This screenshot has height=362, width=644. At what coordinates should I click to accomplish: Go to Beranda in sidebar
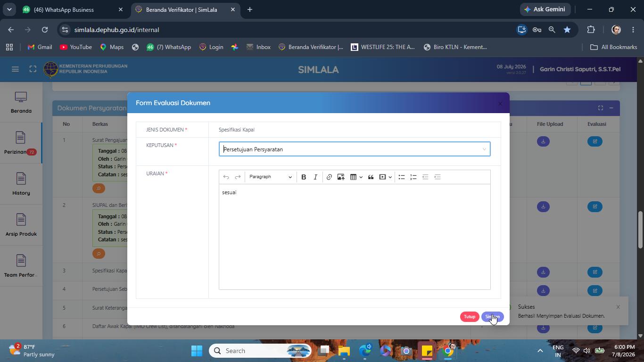pyautogui.click(x=21, y=103)
